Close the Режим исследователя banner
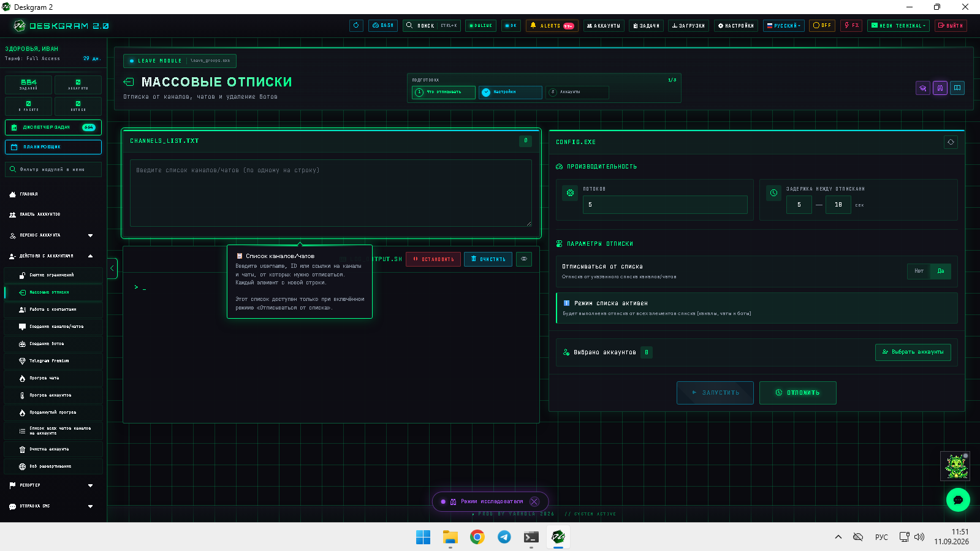 (x=534, y=501)
